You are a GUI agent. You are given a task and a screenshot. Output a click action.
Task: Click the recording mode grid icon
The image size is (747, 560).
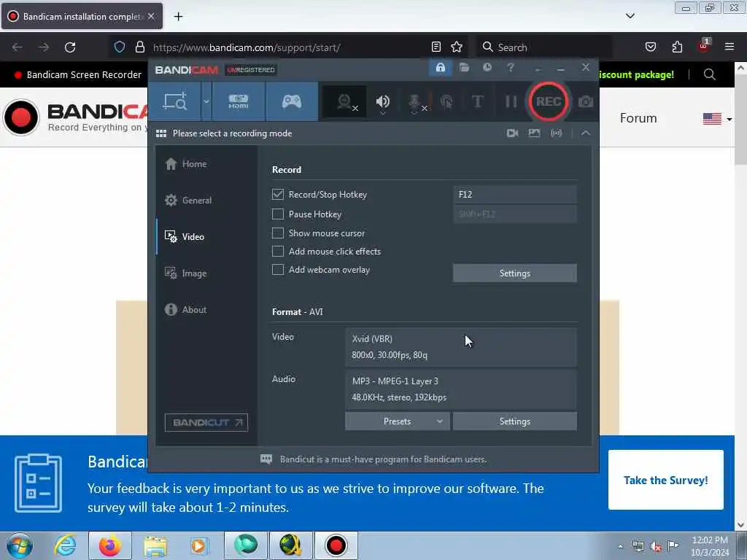point(161,133)
